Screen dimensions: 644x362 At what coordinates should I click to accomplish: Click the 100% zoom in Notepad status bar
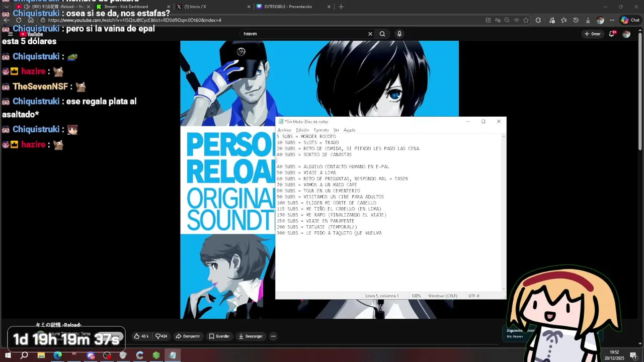click(416, 296)
